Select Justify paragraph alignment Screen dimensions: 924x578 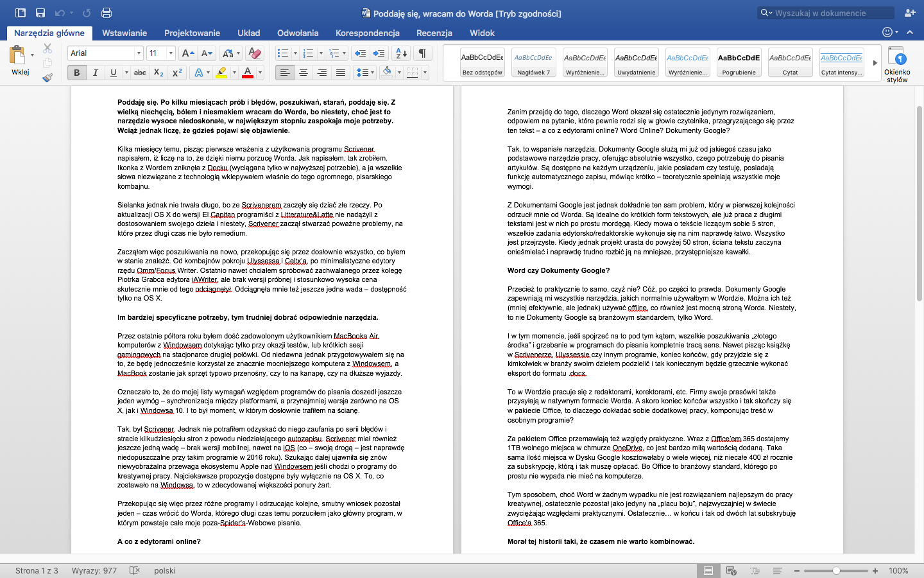[x=341, y=73]
